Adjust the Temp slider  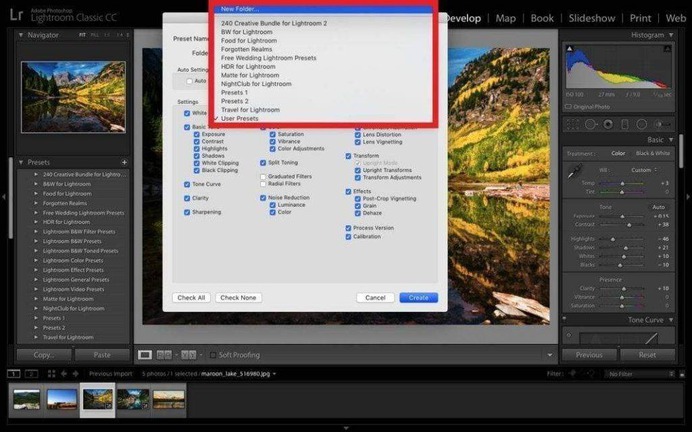[622, 183]
